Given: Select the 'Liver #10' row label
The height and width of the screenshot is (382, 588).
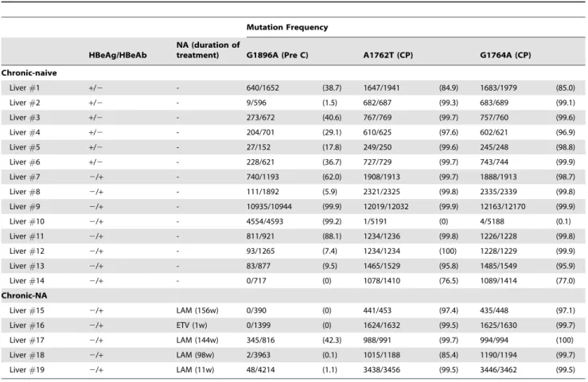Looking at the screenshot, I should (x=26, y=221).
